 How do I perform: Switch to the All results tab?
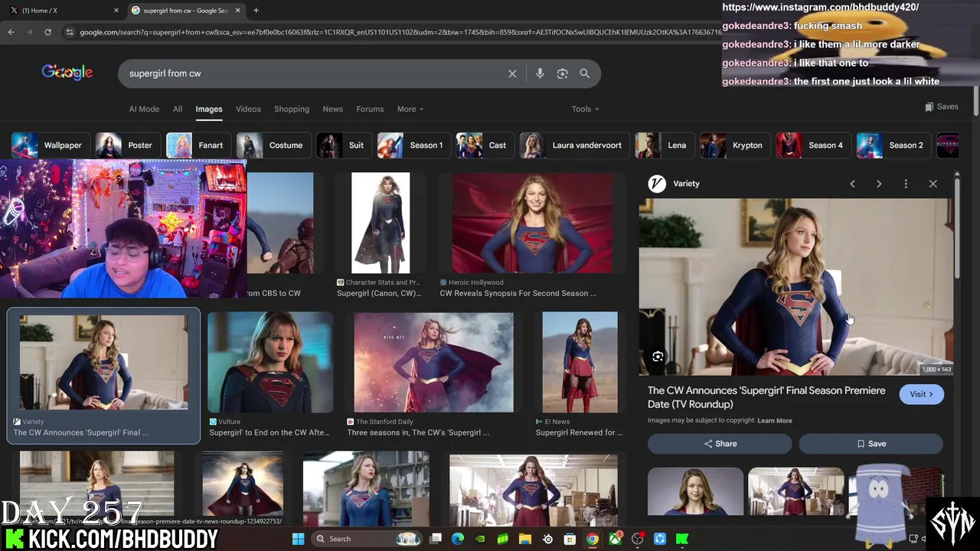tap(178, 109)
